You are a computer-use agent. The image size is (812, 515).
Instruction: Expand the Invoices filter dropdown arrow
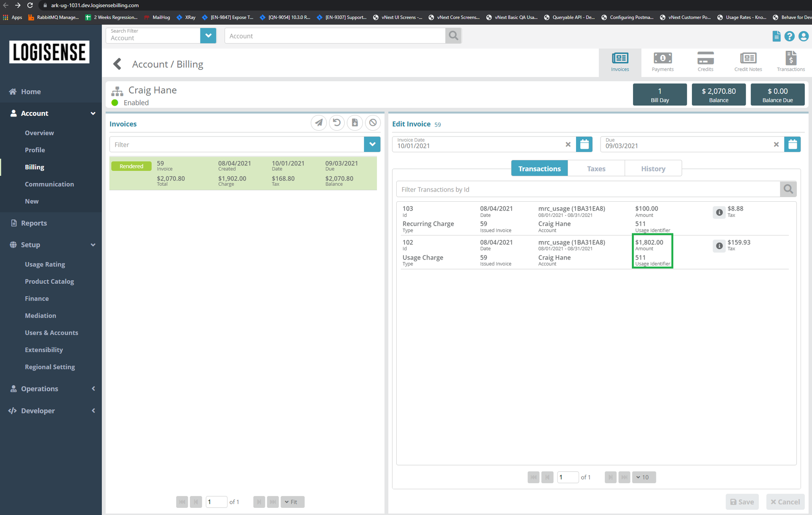point(372,145)
